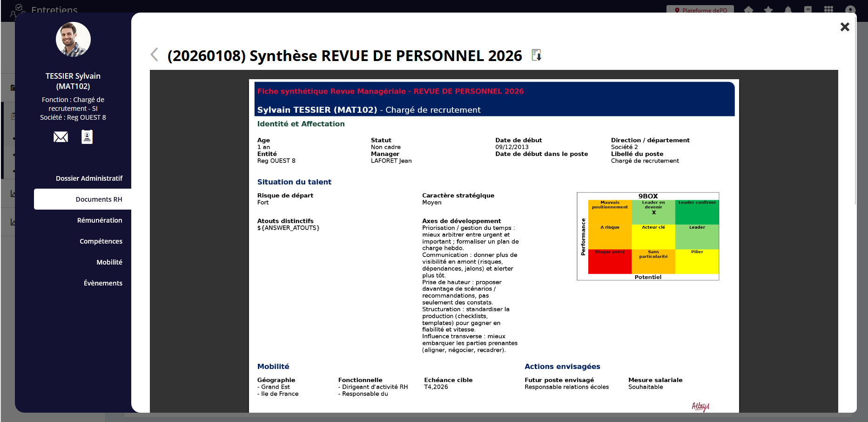Open the ID badge card icon
This screenshot has height=422, width=868.
[87, 137]
